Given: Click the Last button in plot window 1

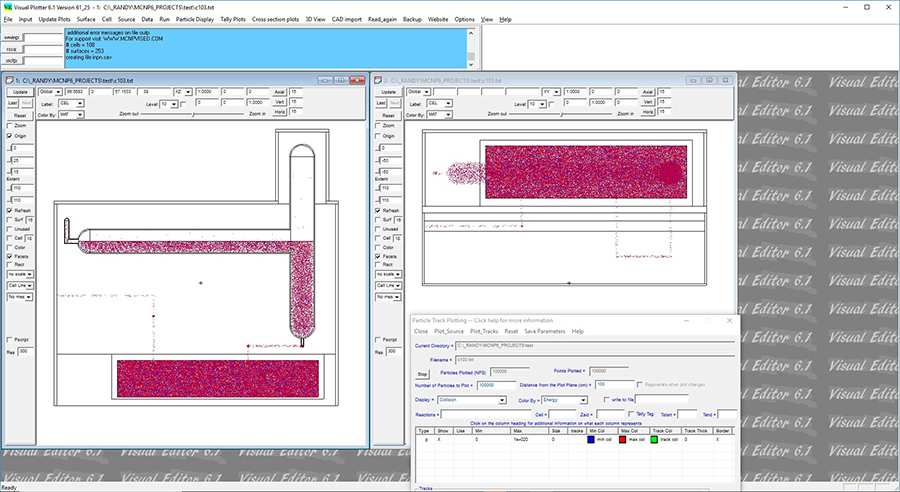Looking at the screenshot, I should tap(13, 103).
